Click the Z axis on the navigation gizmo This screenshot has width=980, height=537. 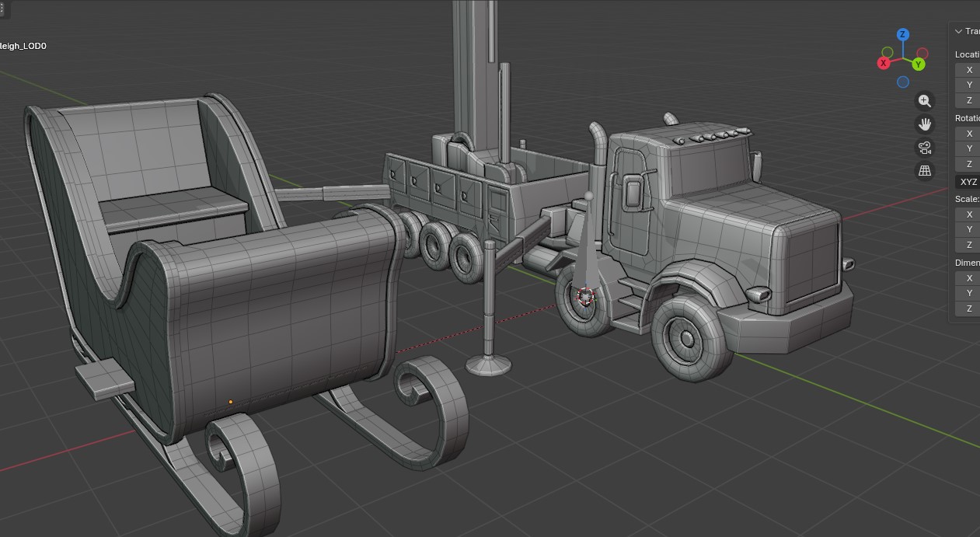pyautogui.click(x=902, y=33)
